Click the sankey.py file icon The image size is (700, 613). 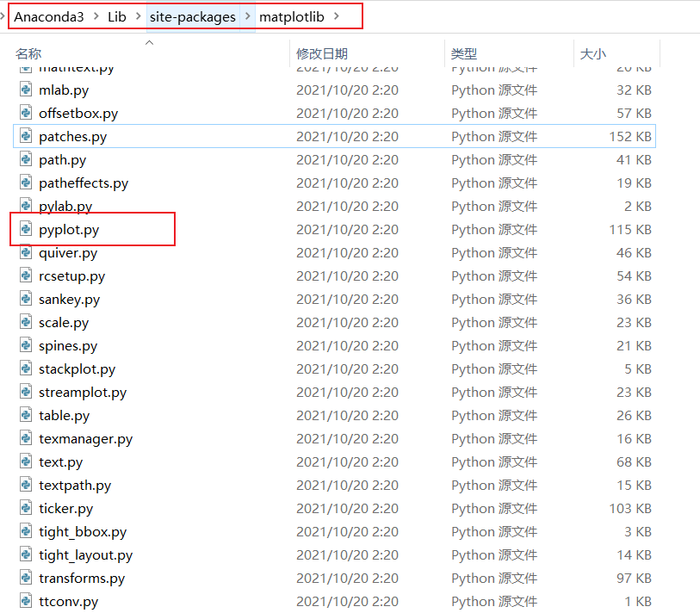[x=26, y=298]
